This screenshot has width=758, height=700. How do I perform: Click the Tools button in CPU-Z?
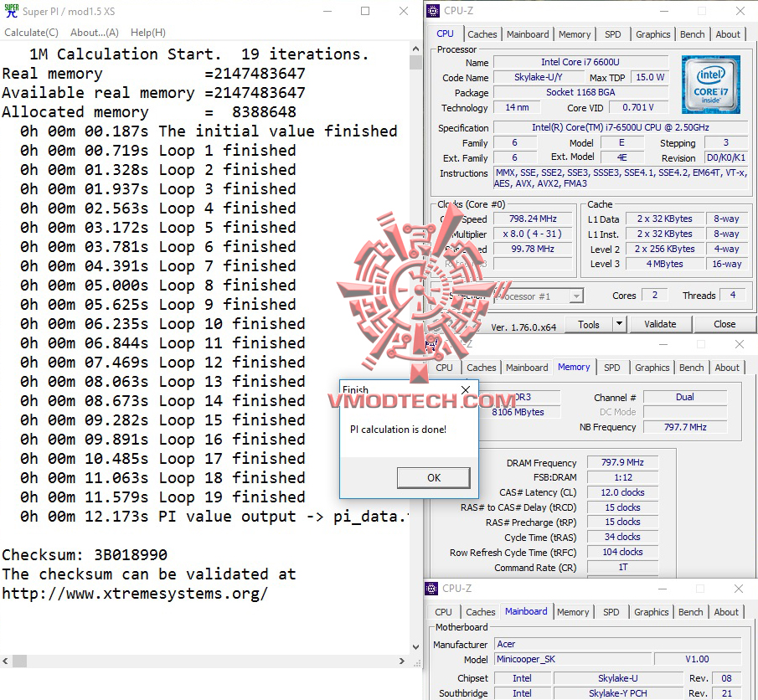(x=588, y=325)
